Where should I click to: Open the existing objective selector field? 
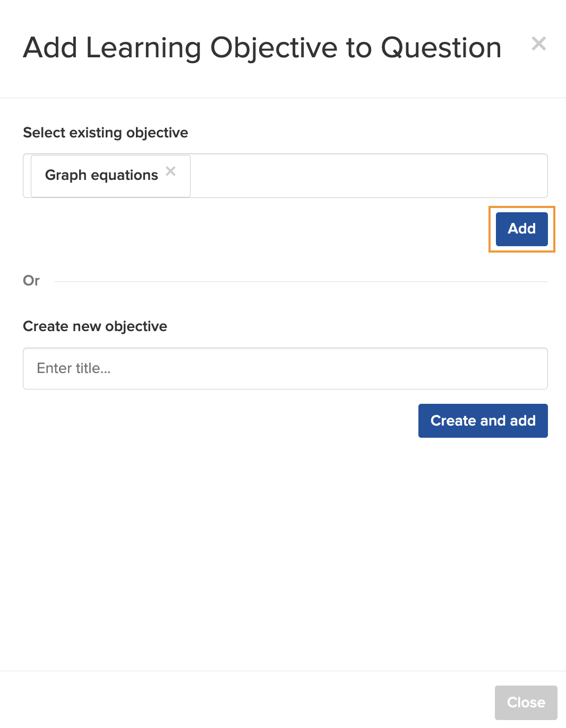285,176
